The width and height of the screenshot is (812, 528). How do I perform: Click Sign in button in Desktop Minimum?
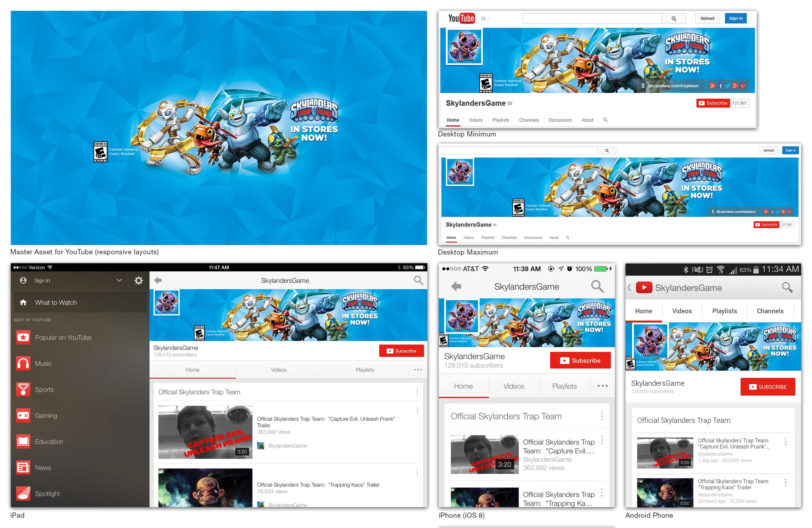coord(736,19)
